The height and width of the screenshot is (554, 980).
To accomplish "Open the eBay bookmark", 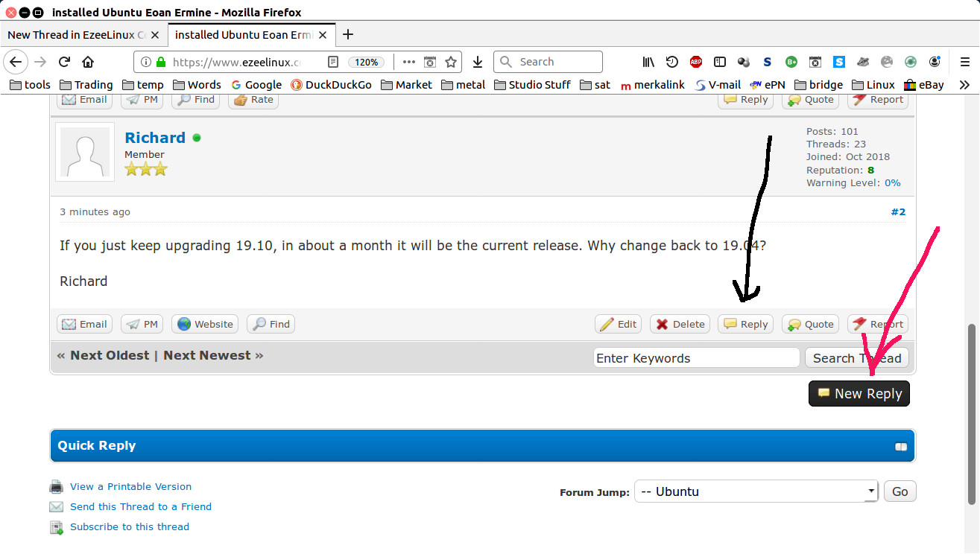I will point(924,85).
